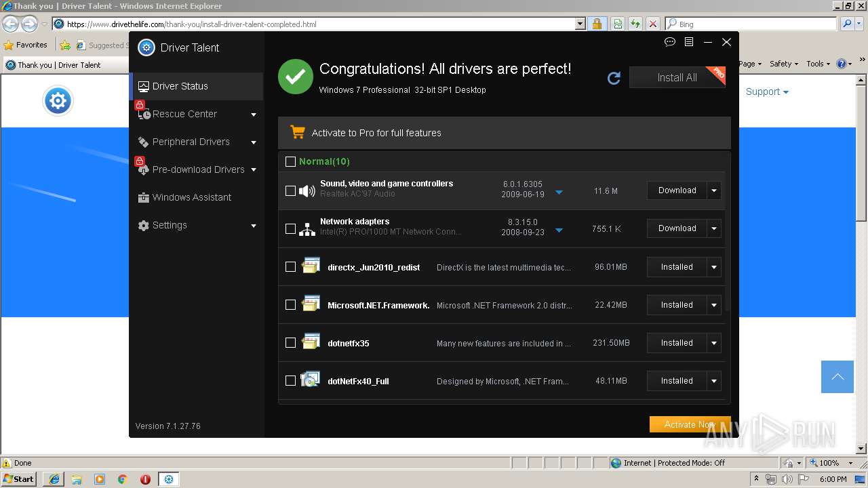The width and height of the screenshot is (868, 488).
Task: Click the Windows Media Player taskbar icon
Action: click(100, 479)
